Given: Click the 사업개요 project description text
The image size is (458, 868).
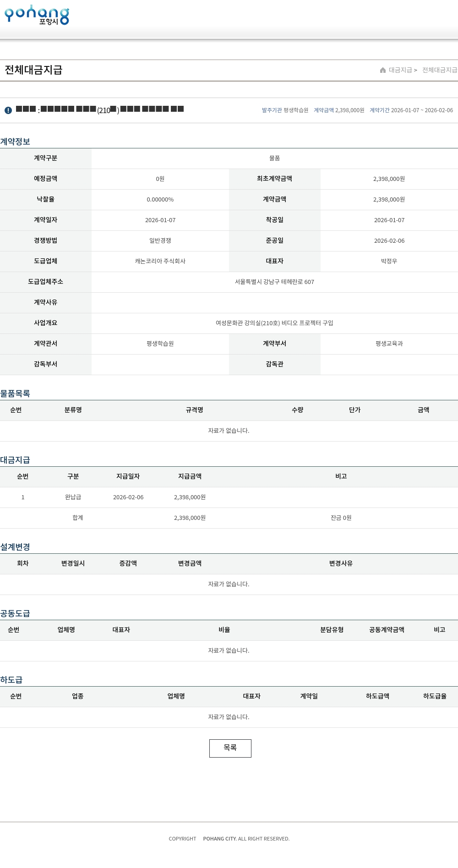Looking at the screenshot, I should pyautogui.click(x=274, y=323).
